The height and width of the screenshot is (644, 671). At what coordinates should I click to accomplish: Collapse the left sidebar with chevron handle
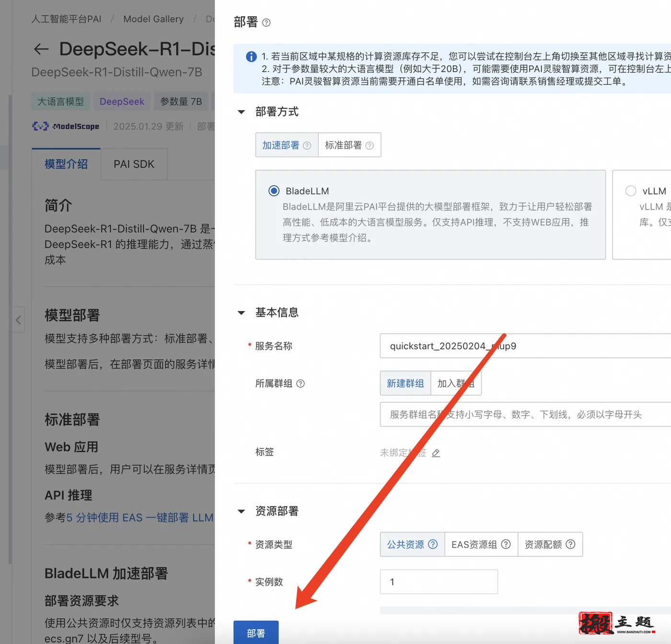[x=18, y=320]
